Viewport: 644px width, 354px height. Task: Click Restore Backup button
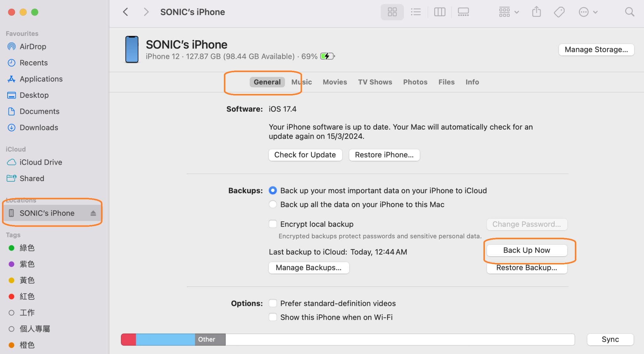(527, 268)
